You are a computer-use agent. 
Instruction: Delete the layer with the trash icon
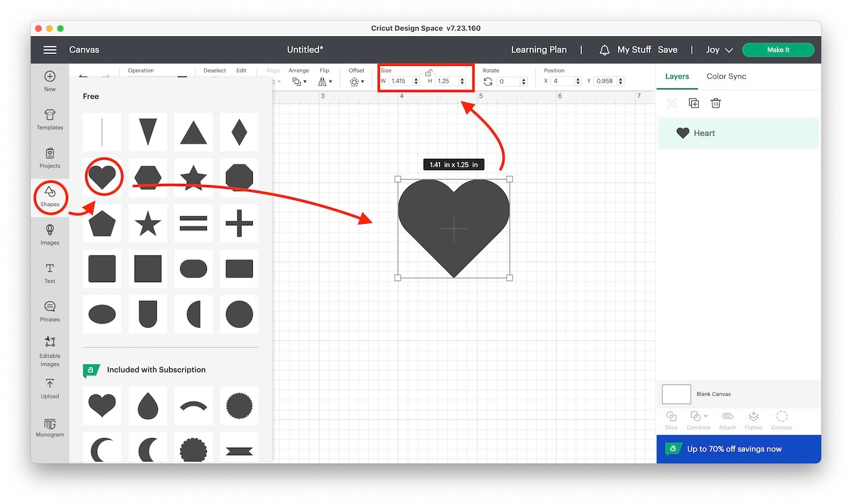716,103
